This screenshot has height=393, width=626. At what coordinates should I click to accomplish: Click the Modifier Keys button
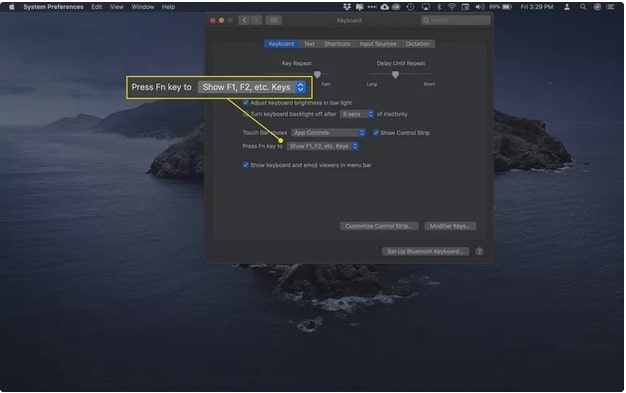450,226
